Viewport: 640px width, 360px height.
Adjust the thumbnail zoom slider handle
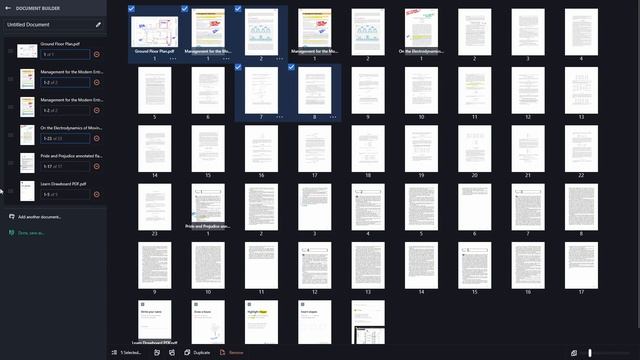point(590,353)
